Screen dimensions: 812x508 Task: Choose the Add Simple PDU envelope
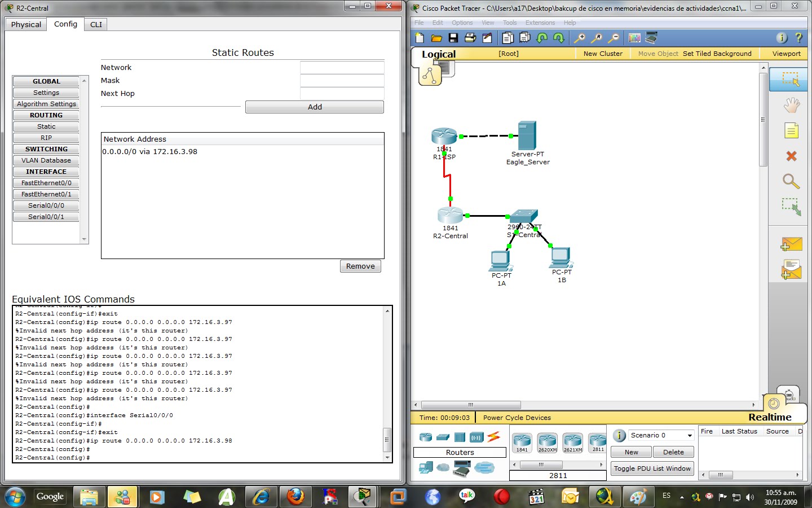791,244
